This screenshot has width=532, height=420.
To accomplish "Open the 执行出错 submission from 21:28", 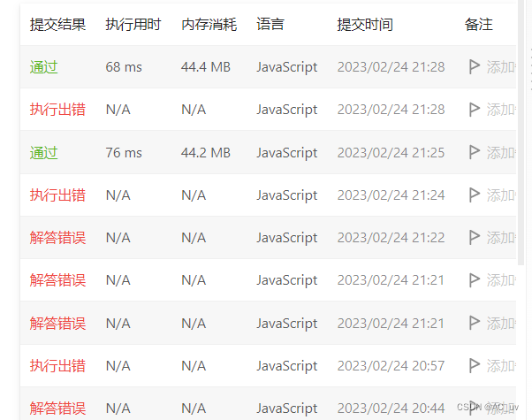I will point(57,110).
